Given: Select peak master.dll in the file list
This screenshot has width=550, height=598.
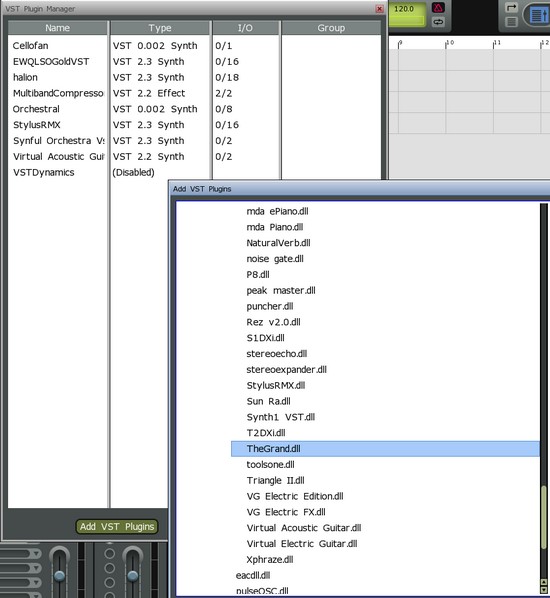Looking at the screenshot, I should [x=281, y=291].
